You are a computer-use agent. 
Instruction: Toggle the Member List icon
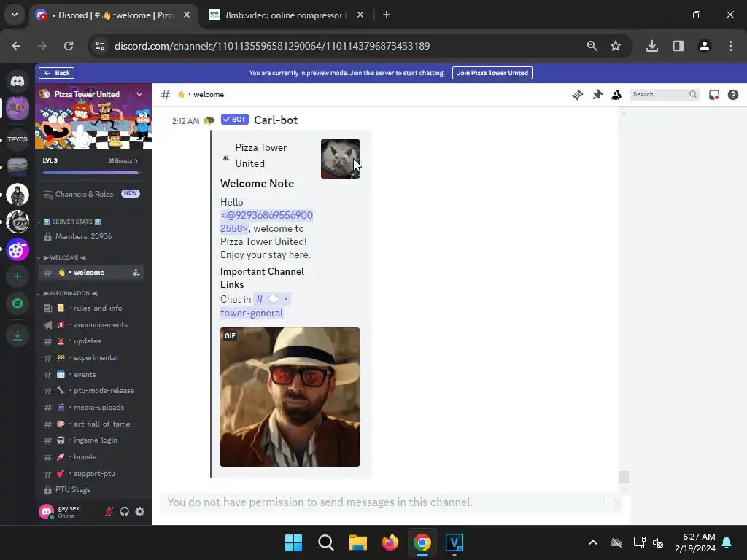pos(616,95)
